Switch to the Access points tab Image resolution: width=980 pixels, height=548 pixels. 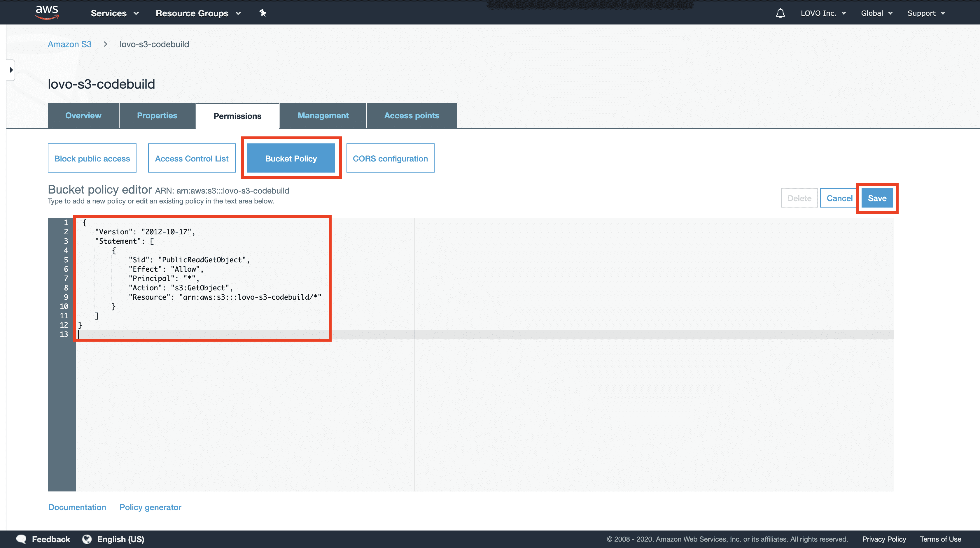coord(412,116)
